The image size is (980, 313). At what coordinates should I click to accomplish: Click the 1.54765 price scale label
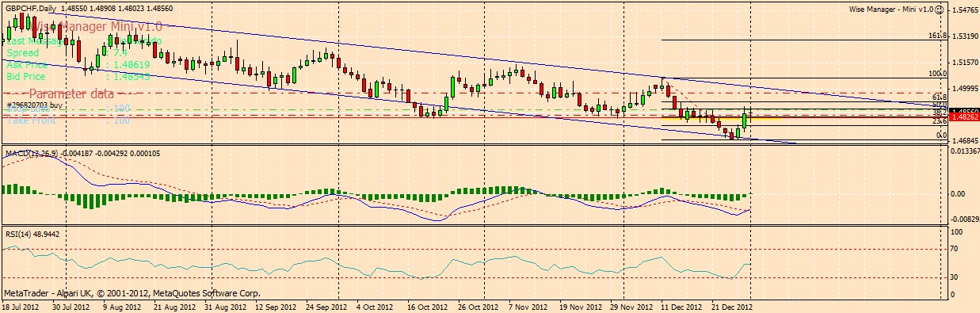pyautogui.click(x=964, y=10)
